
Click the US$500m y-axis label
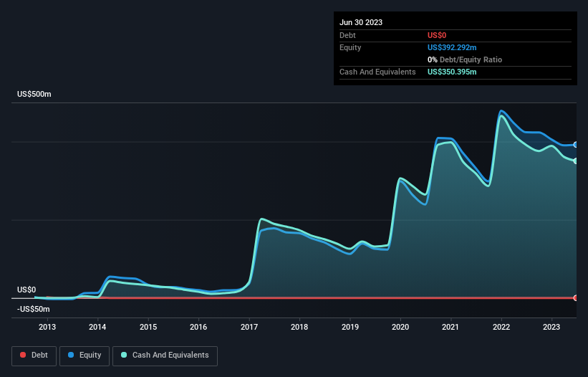coord(34,94)
